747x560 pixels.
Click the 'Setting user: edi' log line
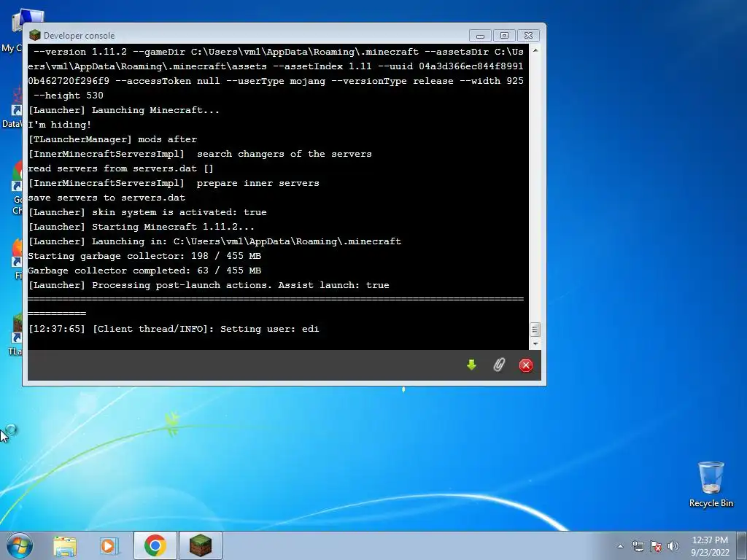(174, 329)
